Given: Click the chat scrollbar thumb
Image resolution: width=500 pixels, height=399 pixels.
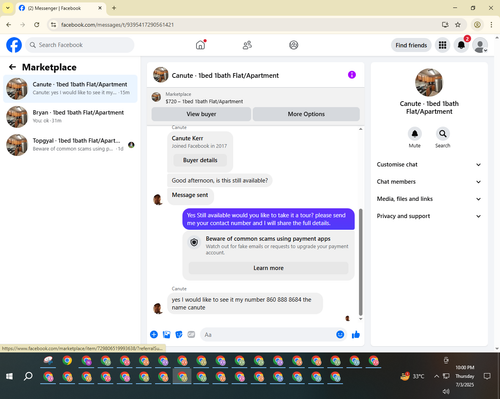Looking at the screenshot, I should click(x=360, y=262).
